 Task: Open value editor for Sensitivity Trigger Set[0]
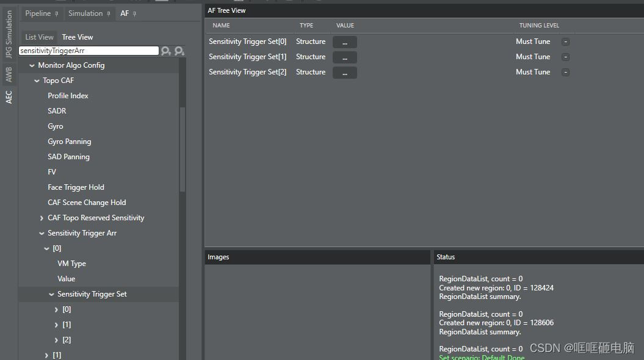pos(345,42)
